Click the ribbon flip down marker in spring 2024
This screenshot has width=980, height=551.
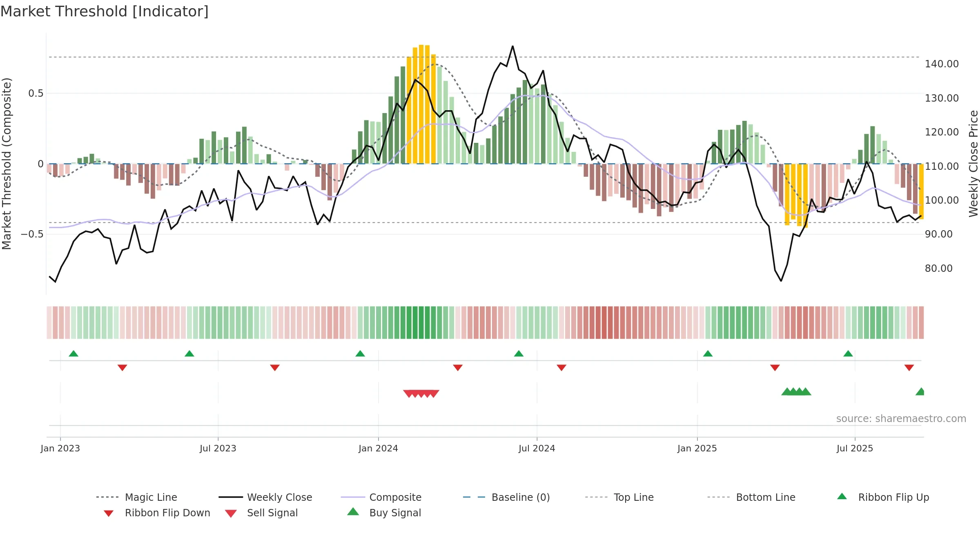pyautogui.click(x=458, y=368)
